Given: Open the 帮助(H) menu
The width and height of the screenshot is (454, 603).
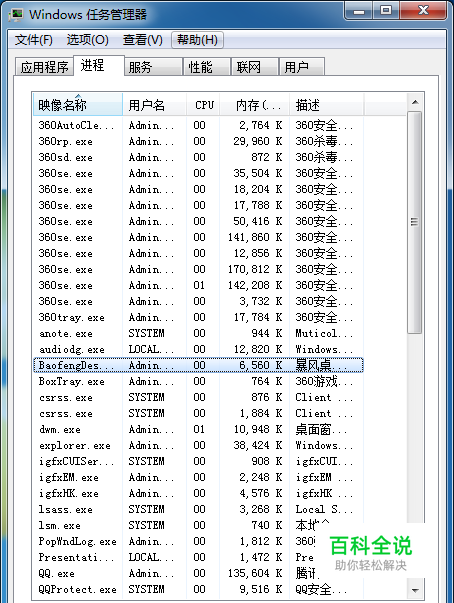Looking at the screenshot, I should point(197,40).
